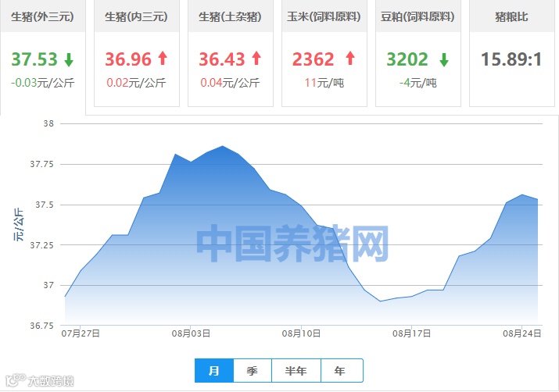Switch chart range to 半年
The image size is (559, 392).
pos(296,371)
